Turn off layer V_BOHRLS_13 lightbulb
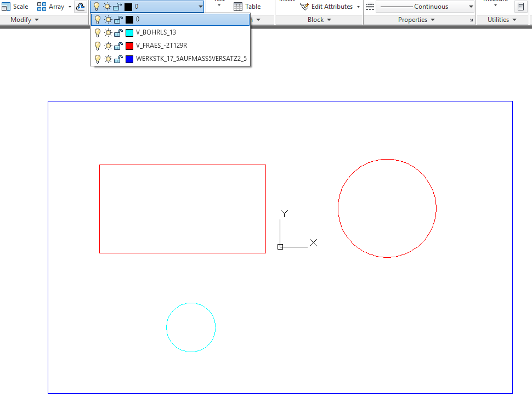The width and height of the screenshot is (532, 413). pos(98,32)
